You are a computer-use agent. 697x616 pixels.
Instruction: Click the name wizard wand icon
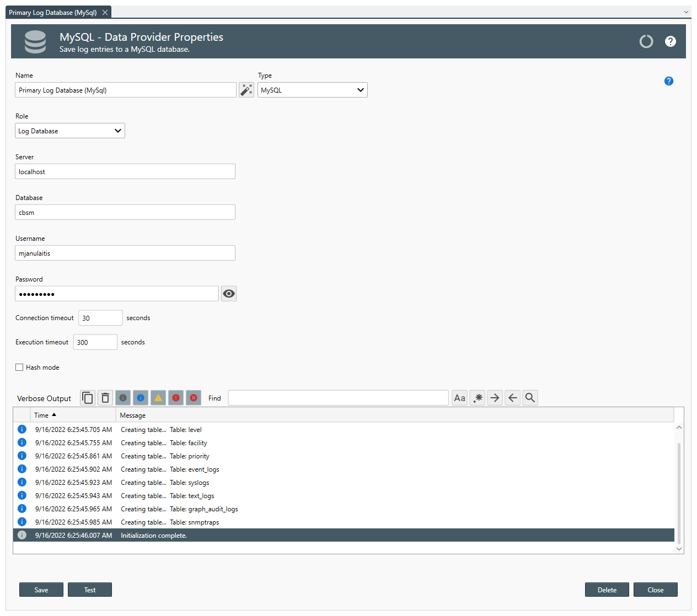[x=246, y=90]
